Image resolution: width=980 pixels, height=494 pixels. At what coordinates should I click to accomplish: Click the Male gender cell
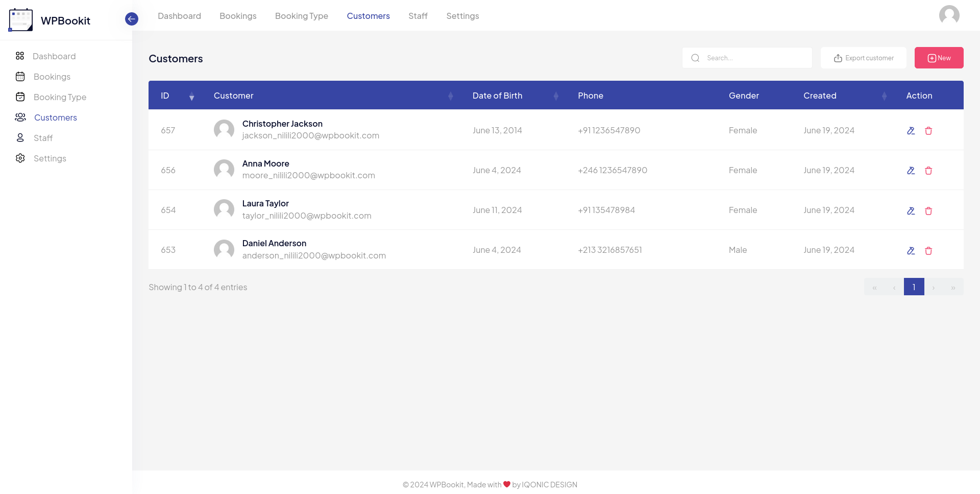(x=738, y=250)
